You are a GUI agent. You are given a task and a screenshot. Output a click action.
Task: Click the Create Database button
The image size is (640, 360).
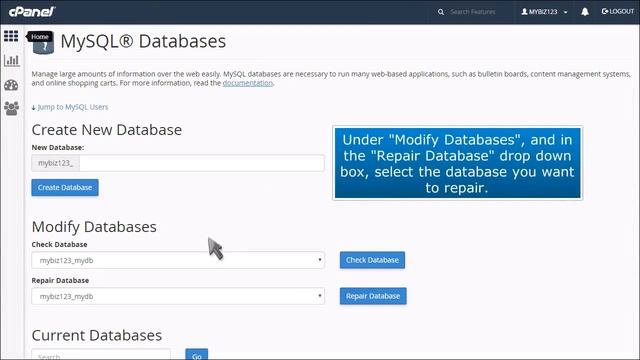point(65,187)
